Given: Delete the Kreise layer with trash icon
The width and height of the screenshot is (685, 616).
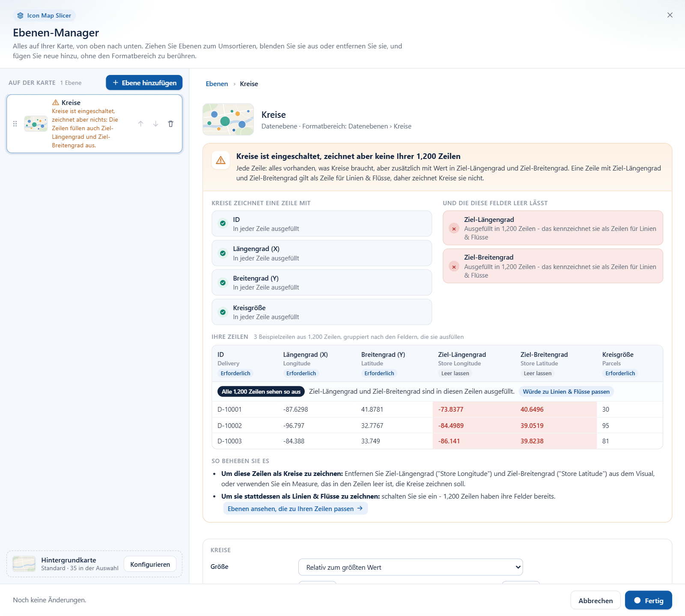Looking at the screenshot, I should [171, 124].
